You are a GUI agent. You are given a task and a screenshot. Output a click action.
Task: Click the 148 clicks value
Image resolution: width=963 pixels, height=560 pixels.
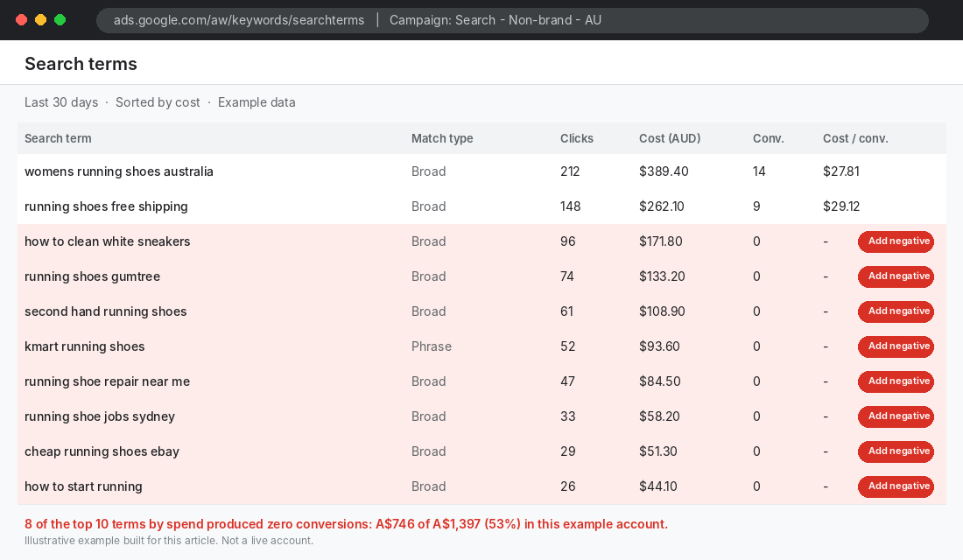click(x=571, y=206)
